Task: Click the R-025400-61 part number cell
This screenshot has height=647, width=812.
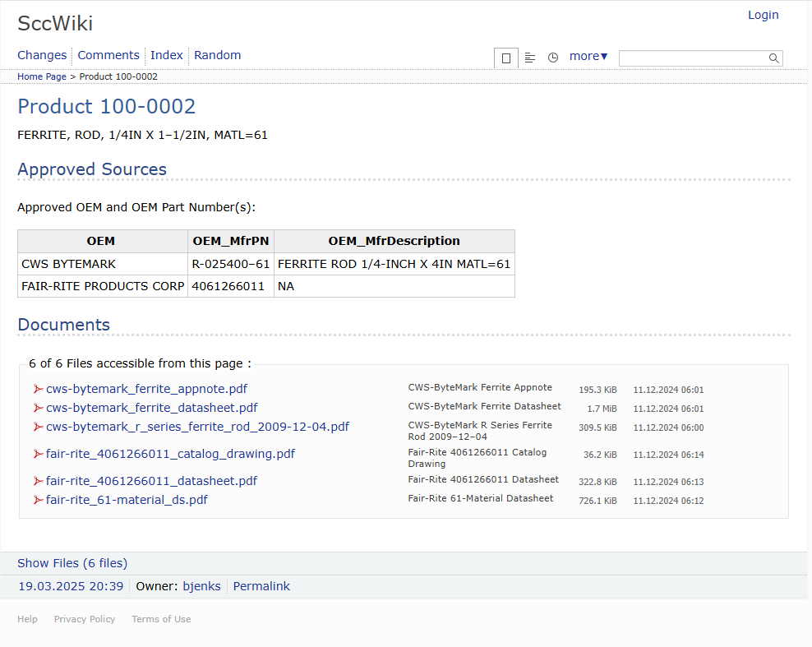Action: [x=230, y=264]
